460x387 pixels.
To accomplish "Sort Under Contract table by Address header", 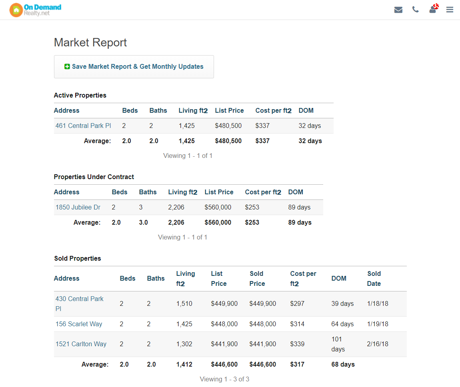I will point(67,192).
